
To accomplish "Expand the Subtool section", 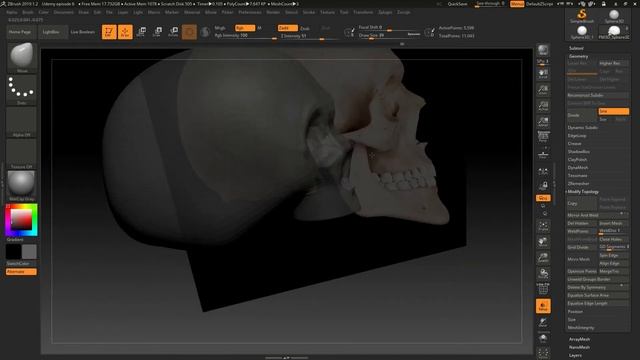I will coord(576,48).
